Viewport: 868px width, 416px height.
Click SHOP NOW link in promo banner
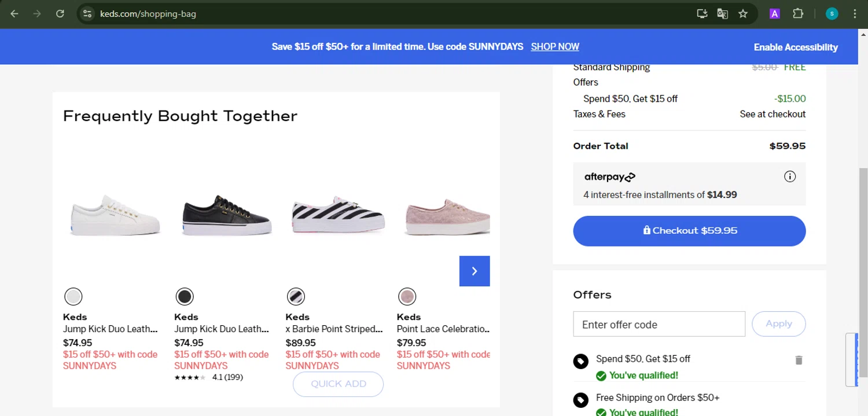pos(555,46)
